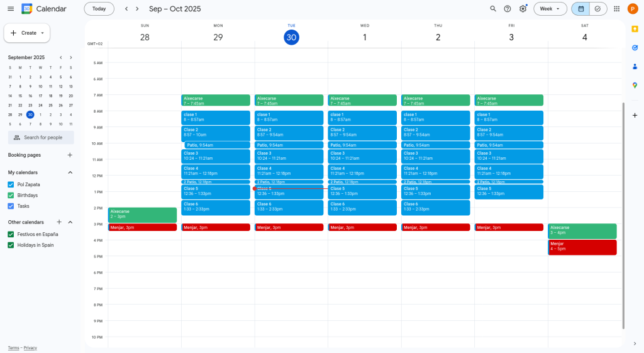This screenshot has width=644, height=353.
Task: Open Contacts in the side panel
Action: 635,67
